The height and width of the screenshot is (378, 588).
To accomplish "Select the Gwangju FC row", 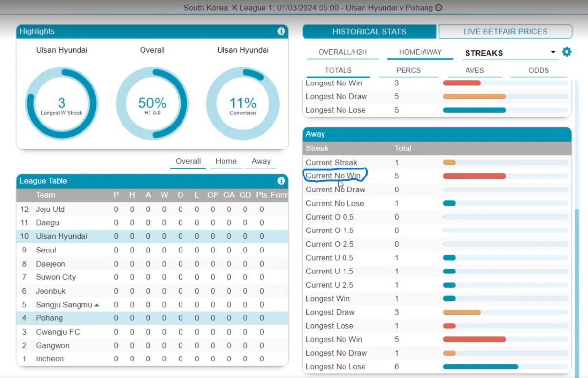I will 152,332.
